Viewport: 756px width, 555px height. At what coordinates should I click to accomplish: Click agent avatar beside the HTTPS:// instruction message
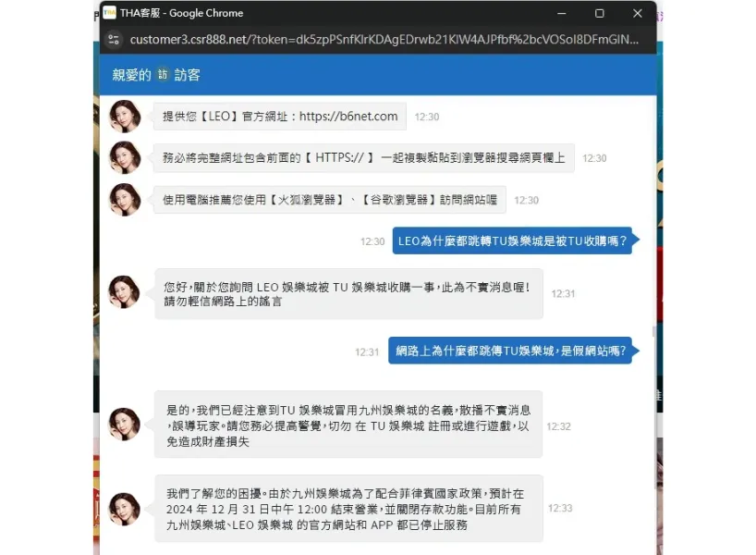click(125, 158)
